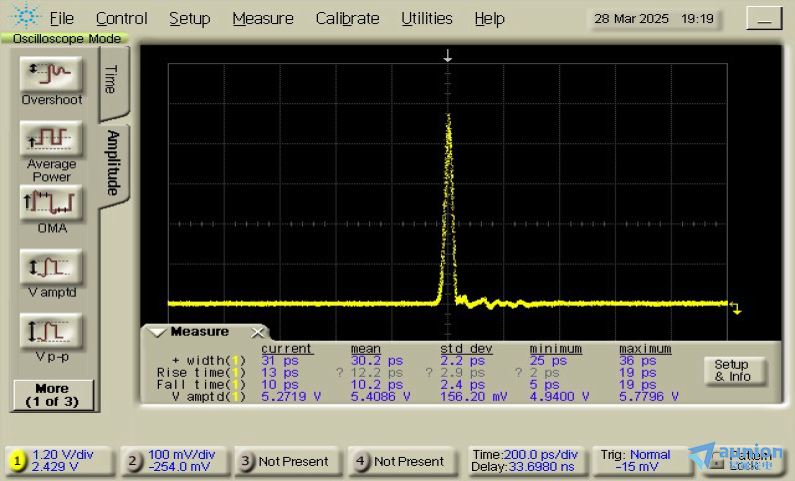795x481 pixels.
Task: Open the Utilities menu
Action: pos(426,18)
